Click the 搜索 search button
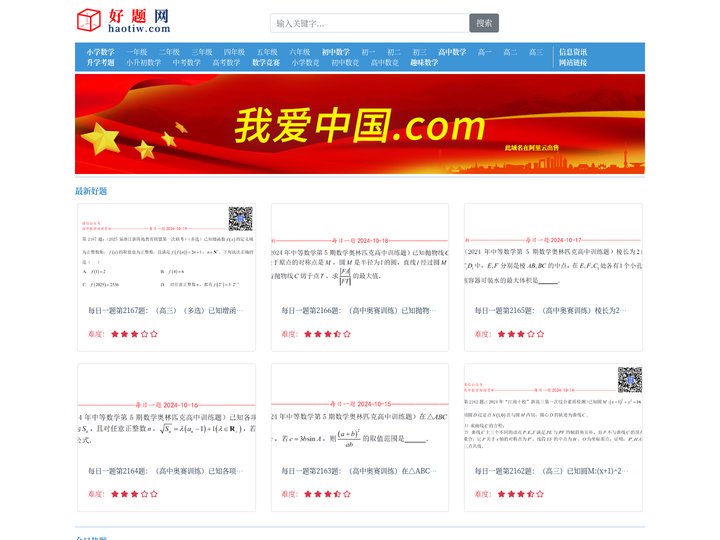720x540 pixels. pyautogui.click(x=484, y=23)
